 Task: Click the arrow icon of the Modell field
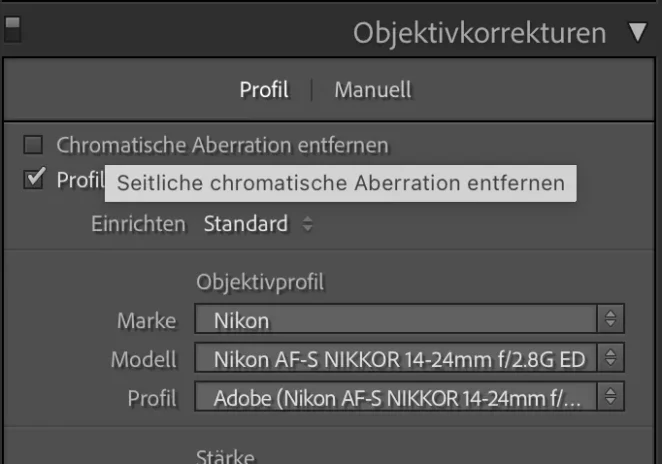(x=610, y=358)
